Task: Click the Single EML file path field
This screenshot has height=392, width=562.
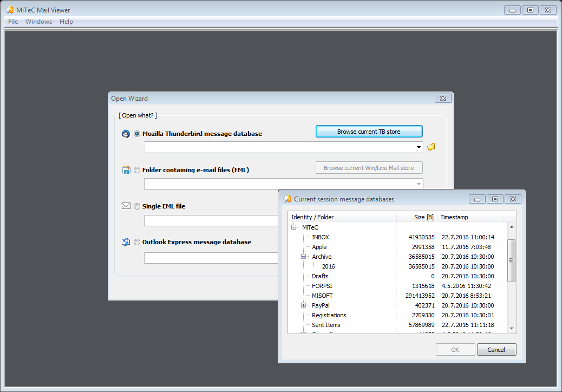Action: pos(211,221)
